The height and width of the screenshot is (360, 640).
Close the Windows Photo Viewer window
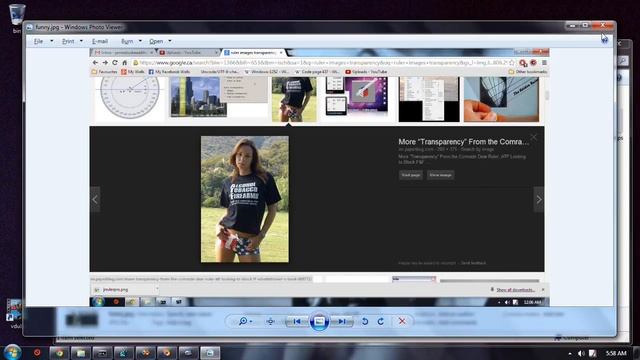[602, 25]
